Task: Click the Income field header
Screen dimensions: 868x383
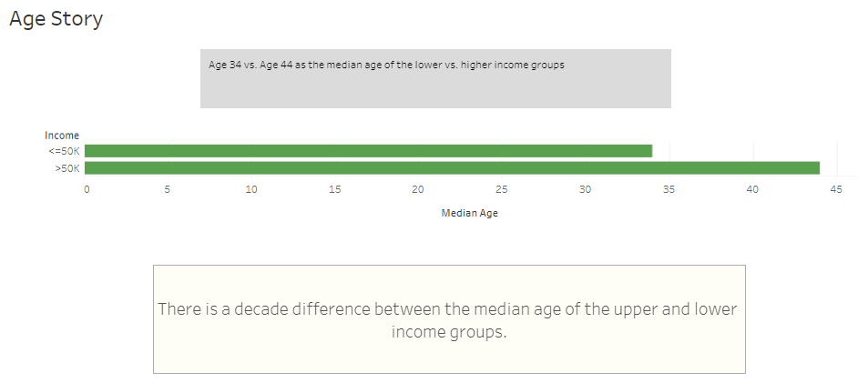Action: click(x=62, y=136)
